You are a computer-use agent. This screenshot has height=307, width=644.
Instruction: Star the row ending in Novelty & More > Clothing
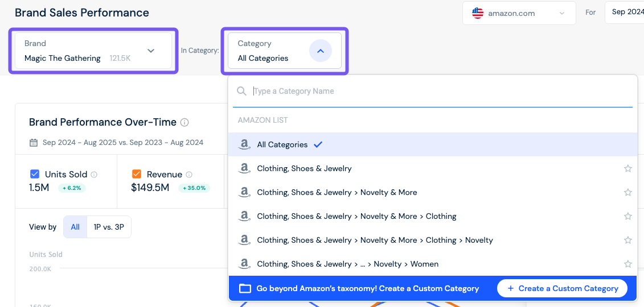click(x=627, y=216)
